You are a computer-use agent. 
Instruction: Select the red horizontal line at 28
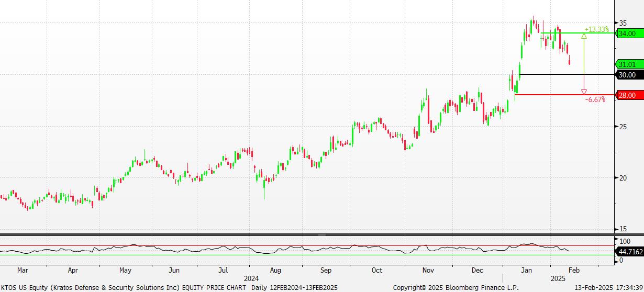click(564, 95)
